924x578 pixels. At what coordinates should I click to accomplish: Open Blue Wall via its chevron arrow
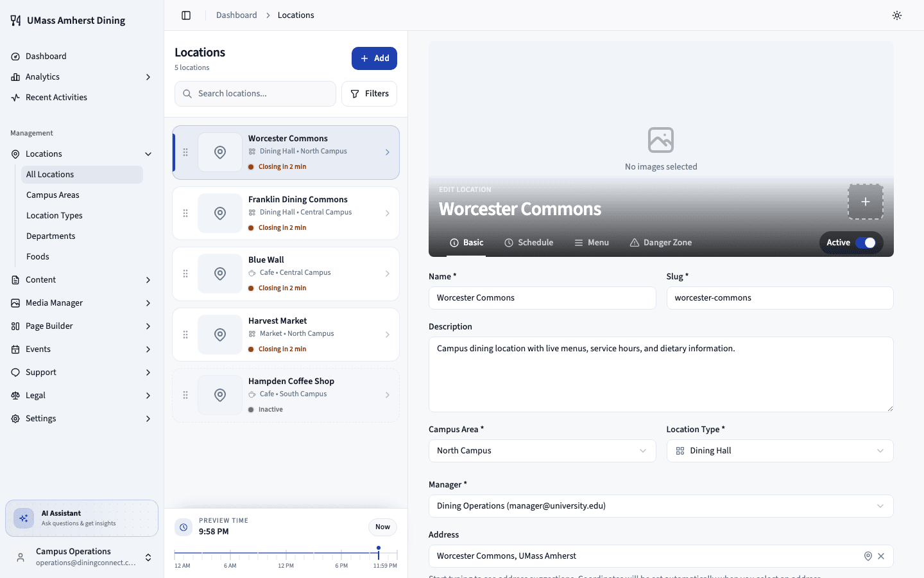click(388, 274)
